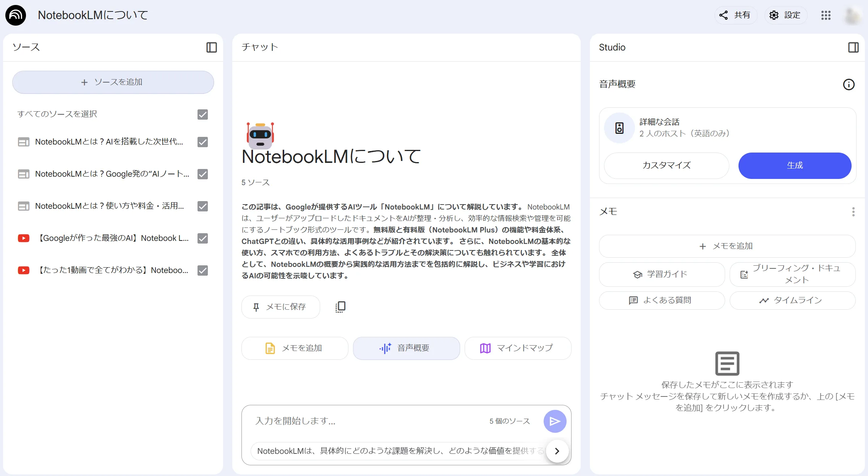Uncheck source 'Google発の"AIノート...'
The width and height of the screenshot is (868, 476).
(202, 174)
